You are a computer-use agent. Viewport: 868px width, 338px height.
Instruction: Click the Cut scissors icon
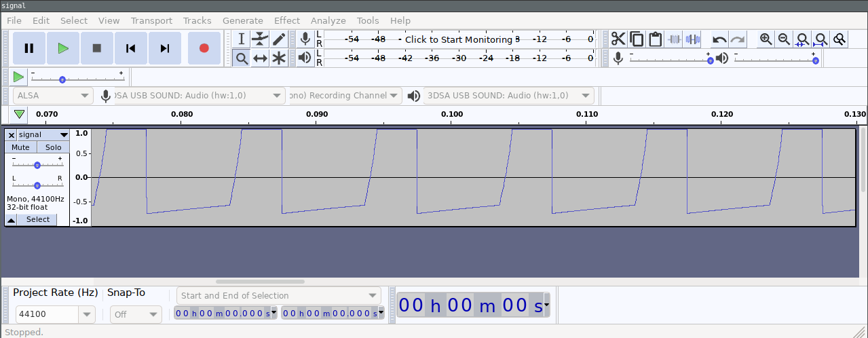pos(618,39)
